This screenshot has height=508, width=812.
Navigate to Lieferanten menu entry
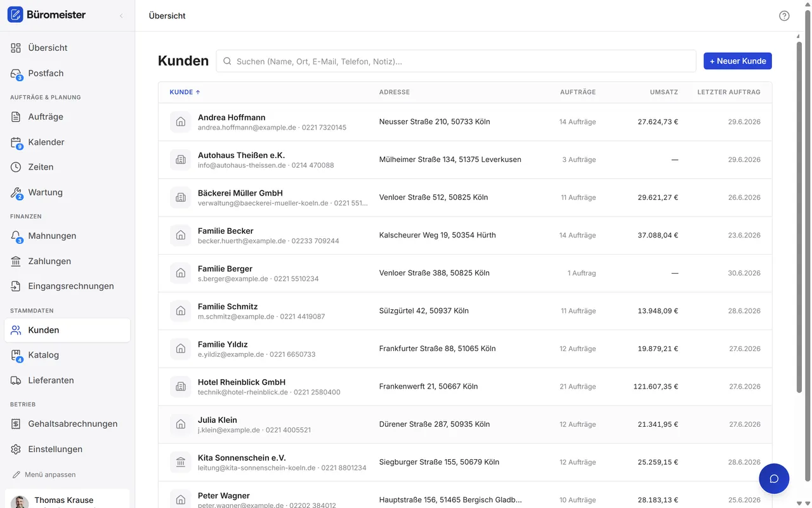(x=67, y=380)
